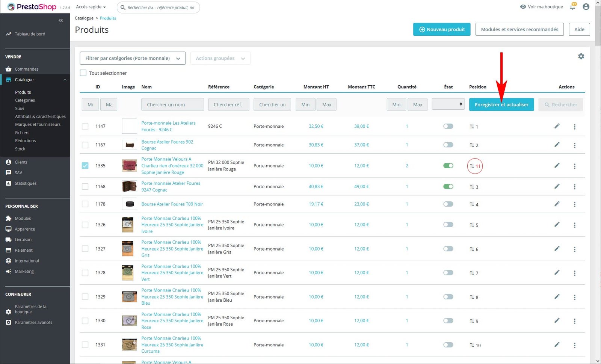601x364 pixels.
Task: Check the Tout sélectionner checkbox
Action: [83, 73]
